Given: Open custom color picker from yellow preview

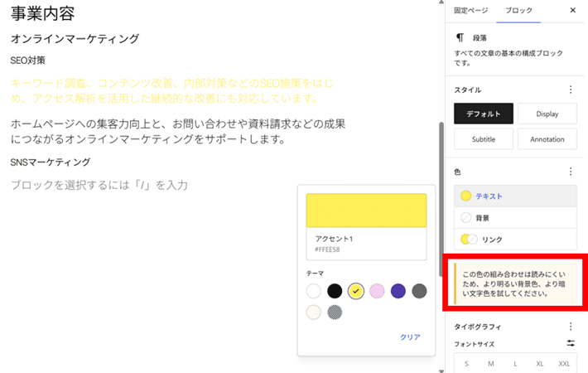Looking at the screenshot, I should click(x=366, y=211).
